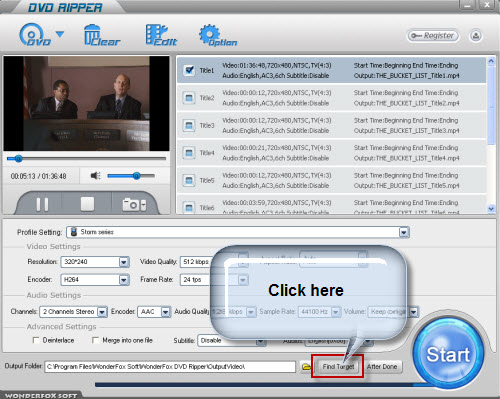The width and height of the screenshot is (500, 399).
Task: Open the Option gear settings
Action: pyautogui.click(x=218, y=35)
